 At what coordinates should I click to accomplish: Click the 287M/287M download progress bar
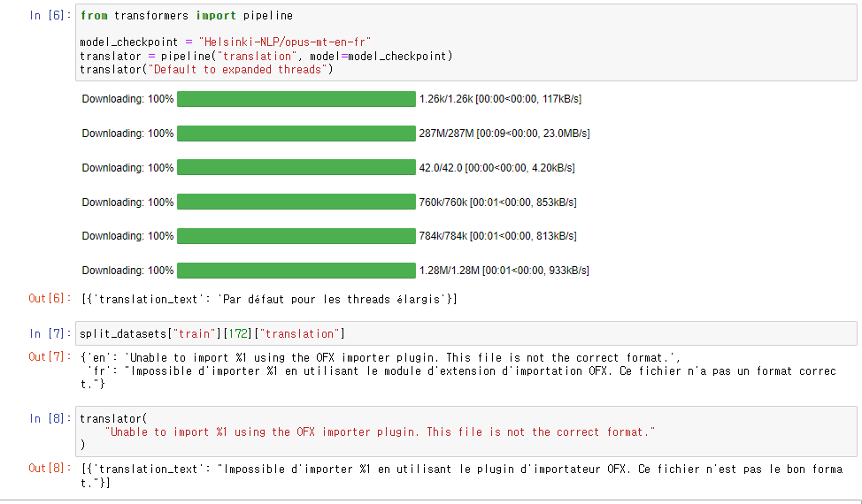click(x=296, y=134)
